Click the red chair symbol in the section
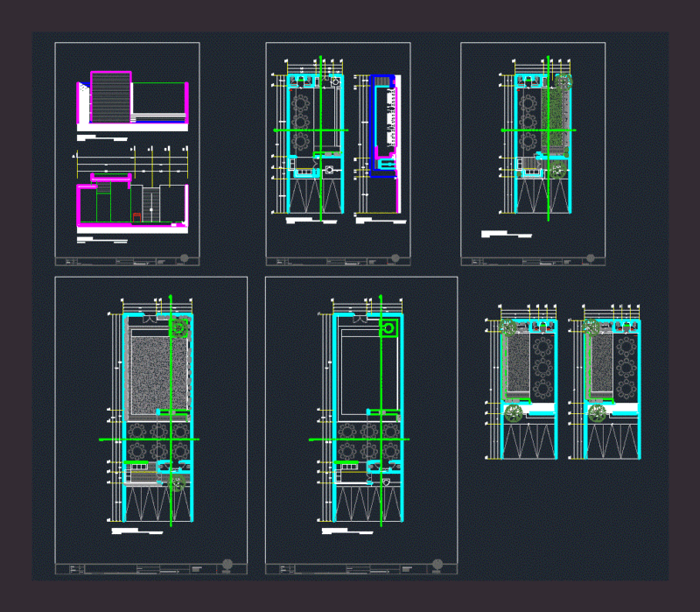This screenshot has width=700, height=612. 136,217
